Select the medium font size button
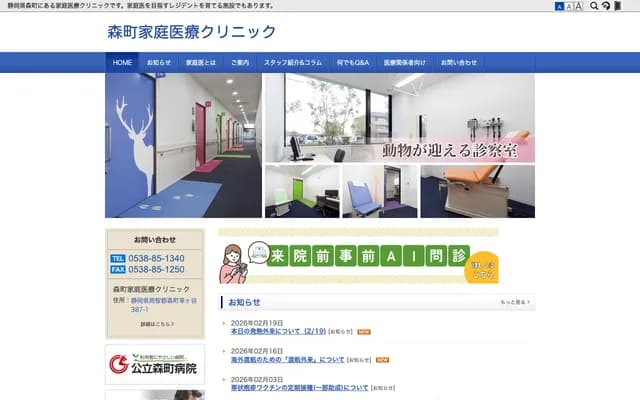Image resolution: width=640 pixels, height=400 pixels. tap(569, 6)
